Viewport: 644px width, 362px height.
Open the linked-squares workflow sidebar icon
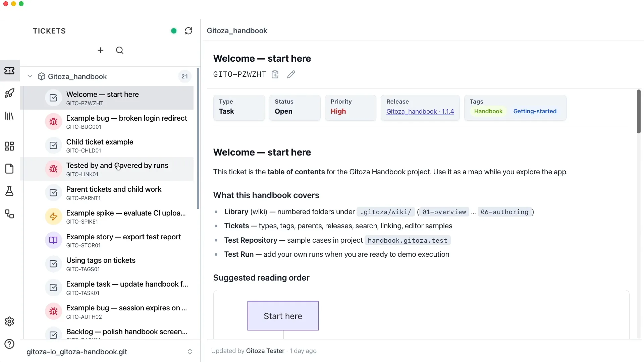click(9, 214)
